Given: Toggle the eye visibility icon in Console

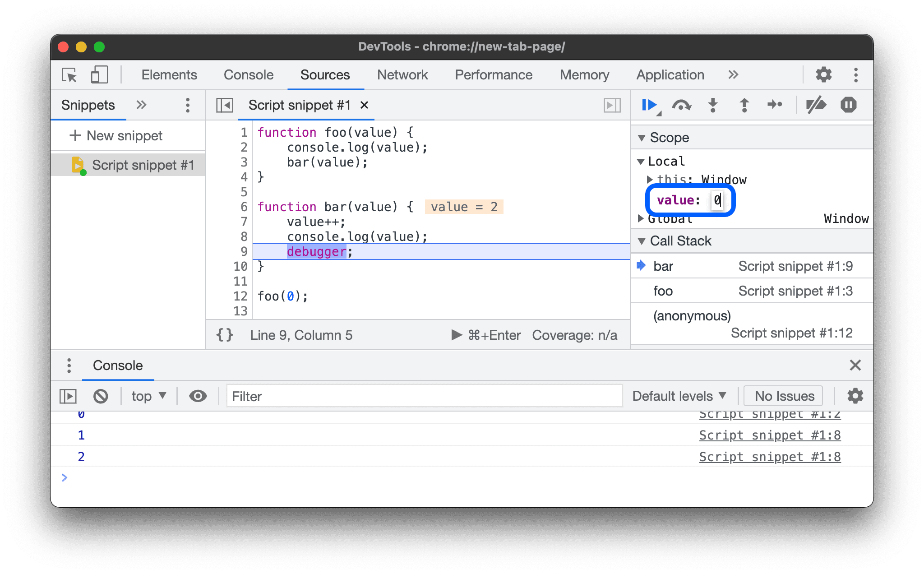Looking at the screenshot, I should [197, 395].
